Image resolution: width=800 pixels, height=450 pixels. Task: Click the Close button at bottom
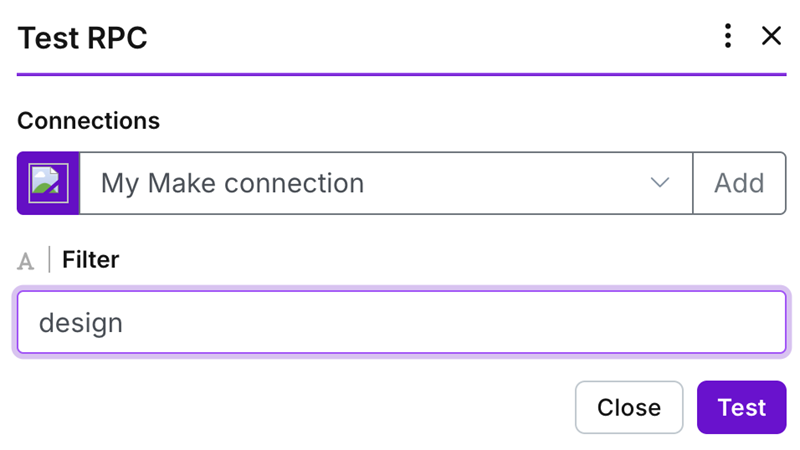pyautogui.click(x=628, y=407)
